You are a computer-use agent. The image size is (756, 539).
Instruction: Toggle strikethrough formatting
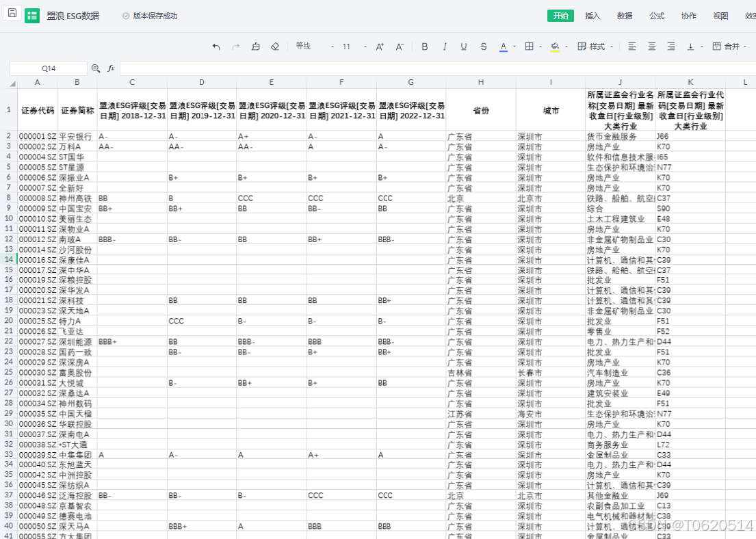484,47
